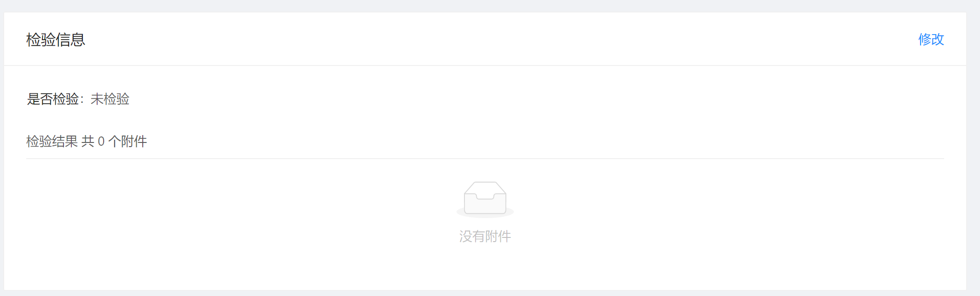The width and height of the screenshot is (980, 296).
Task: Click the gray page margin above the card
Action: [x=490, y=6]
